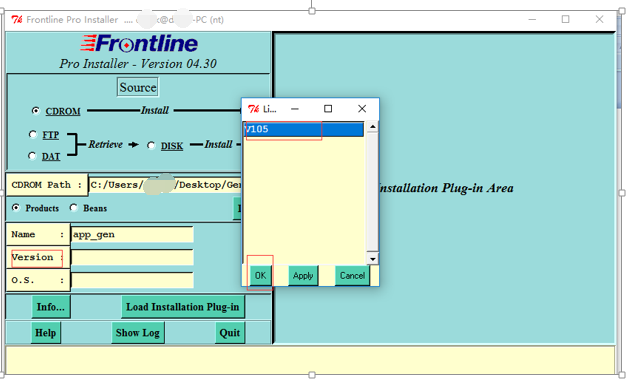
Task: Choose the FTP source option
Action: pos(32,134)
